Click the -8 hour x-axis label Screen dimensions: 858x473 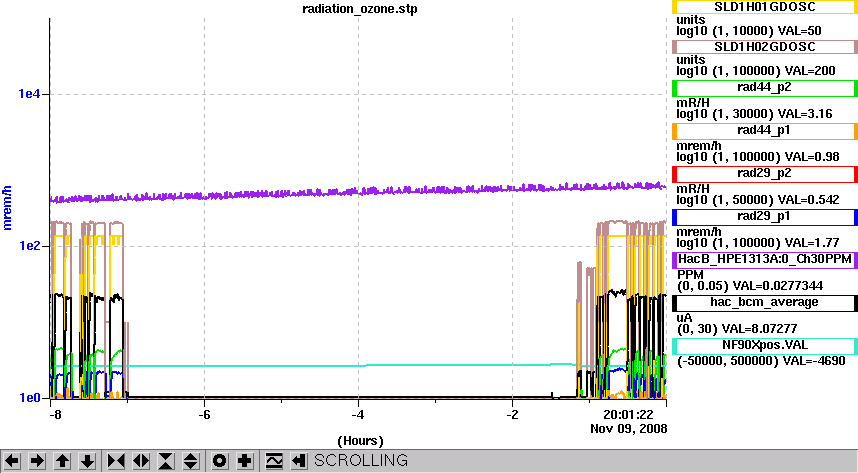(x=55, y=414)
